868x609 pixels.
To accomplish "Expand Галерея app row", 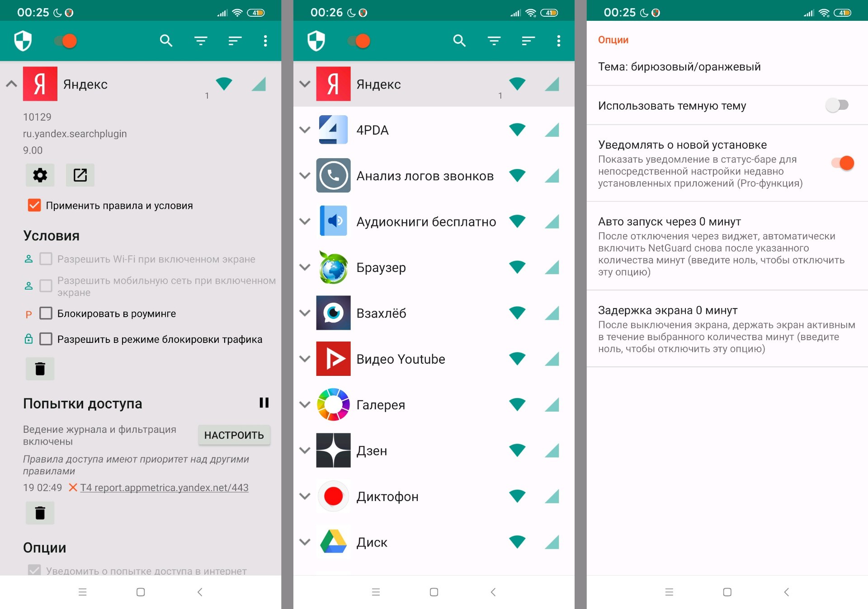I will 305,404.
